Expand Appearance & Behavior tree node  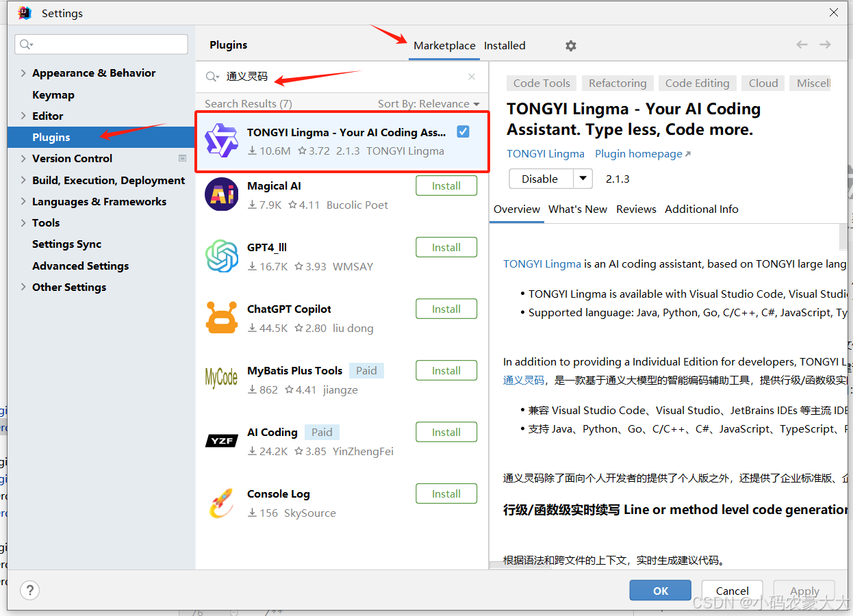pos(23,73)
